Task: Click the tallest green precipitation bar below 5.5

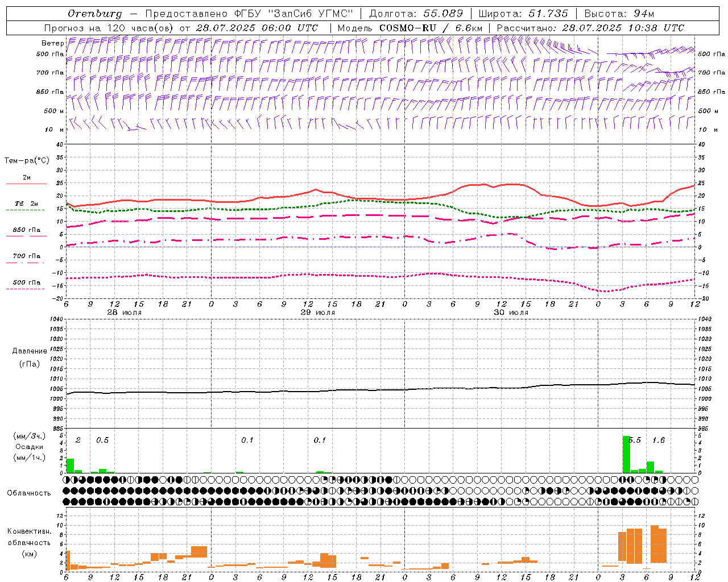Action: (626, 454)
